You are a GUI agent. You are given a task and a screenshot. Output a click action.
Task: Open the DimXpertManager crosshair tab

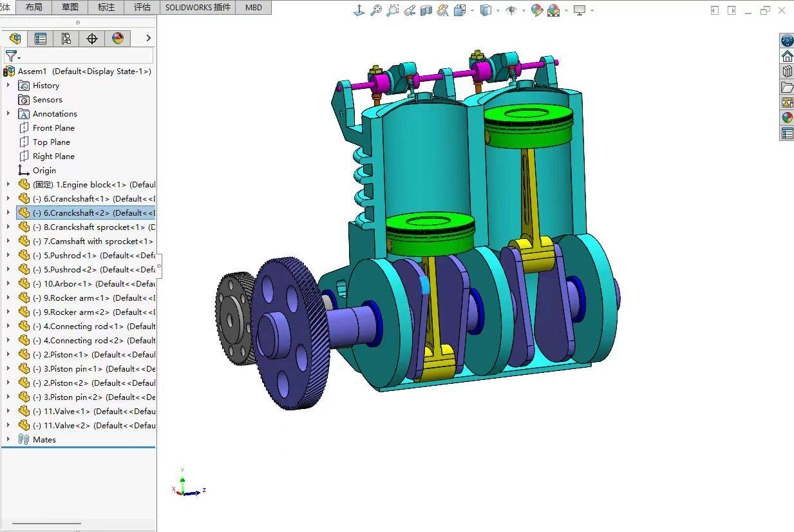(x=92, y=39)
